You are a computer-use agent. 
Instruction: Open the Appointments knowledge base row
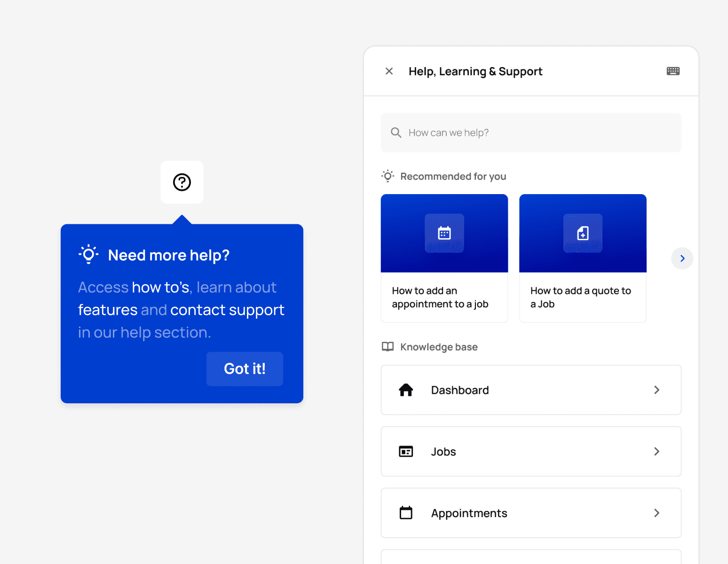[531, 513]
